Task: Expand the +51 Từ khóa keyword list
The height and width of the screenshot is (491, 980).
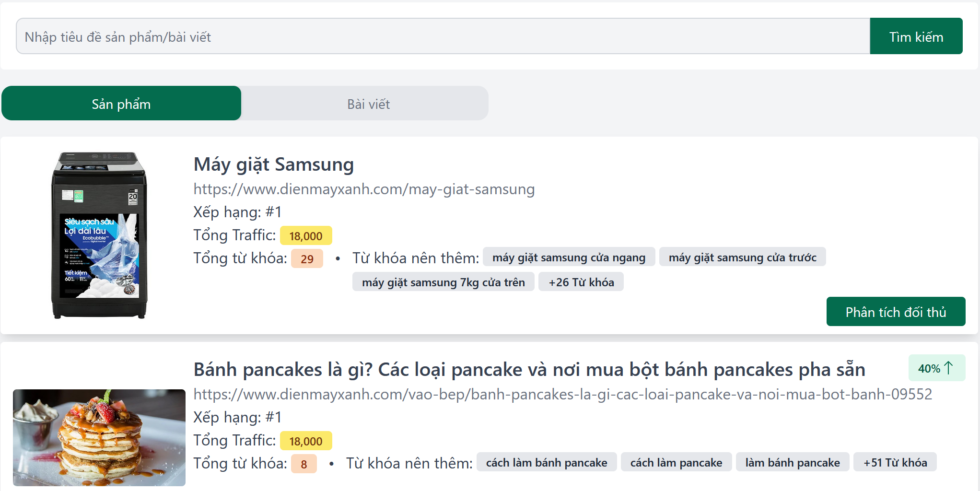Action: 895,463
